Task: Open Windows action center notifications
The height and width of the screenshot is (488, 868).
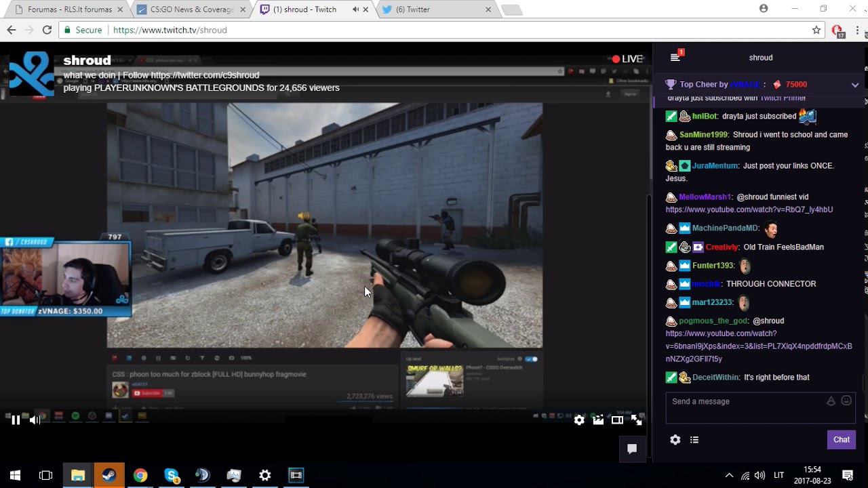Action: 848,475
